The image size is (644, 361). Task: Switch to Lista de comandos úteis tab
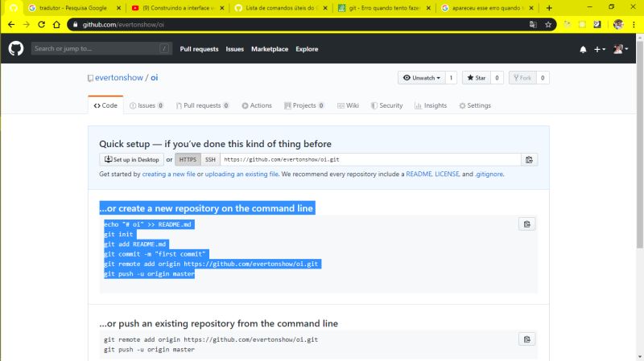pos(280,8)
